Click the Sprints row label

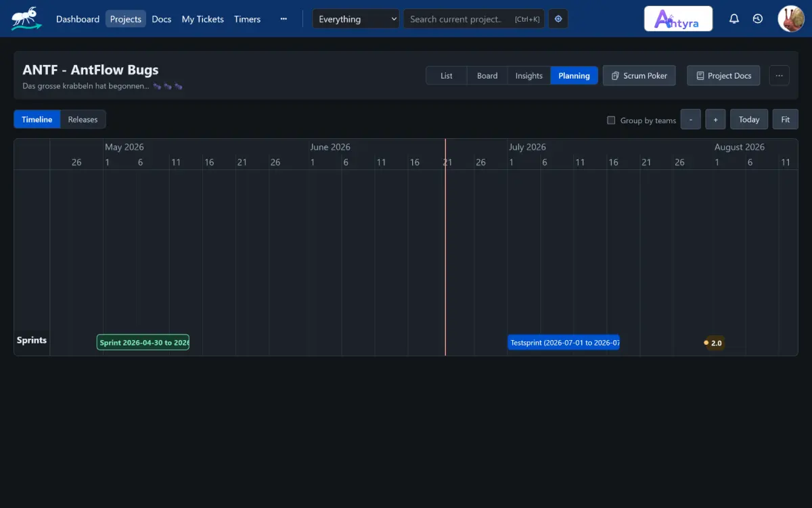coord(32,340)
